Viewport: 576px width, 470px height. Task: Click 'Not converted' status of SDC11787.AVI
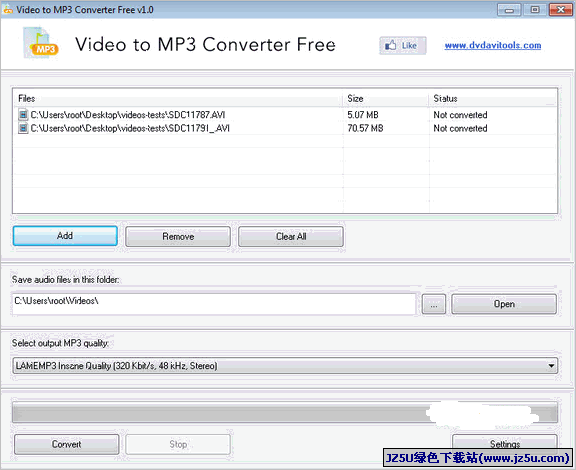click(460, 115)
